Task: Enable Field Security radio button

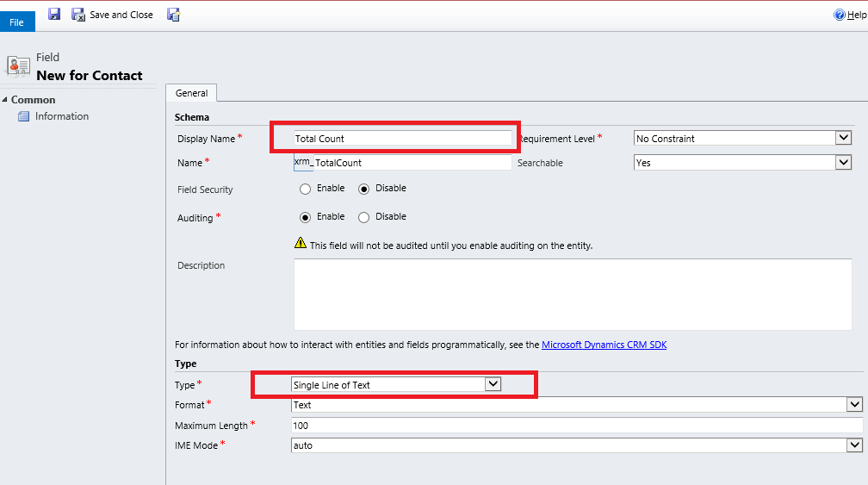Action: coord(305,190)
